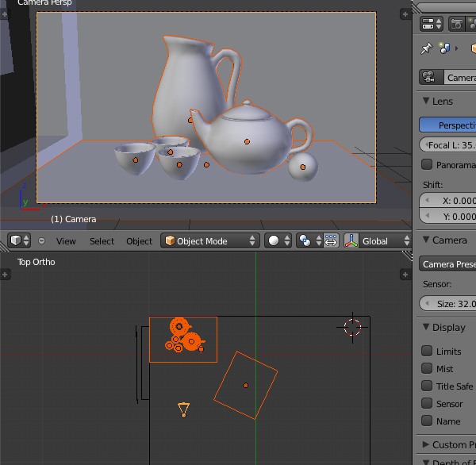Open Top Ortho left region plus toggle
476x465 pixels.
click(5, 275)
